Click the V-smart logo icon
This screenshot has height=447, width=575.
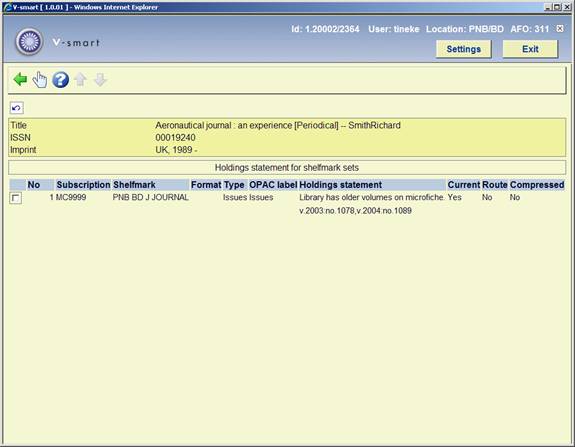[x=29, y=41]
